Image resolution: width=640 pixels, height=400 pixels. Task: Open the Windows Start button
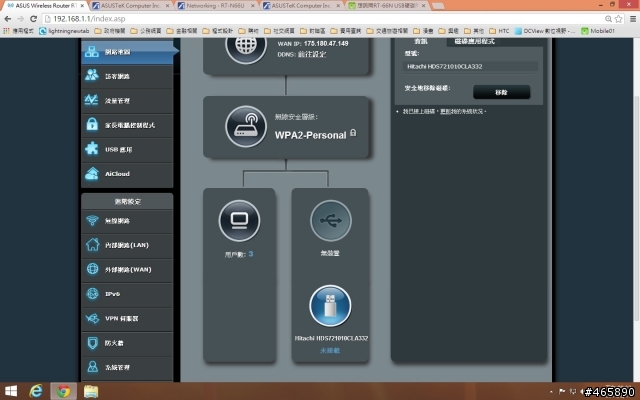click(11, 391)
